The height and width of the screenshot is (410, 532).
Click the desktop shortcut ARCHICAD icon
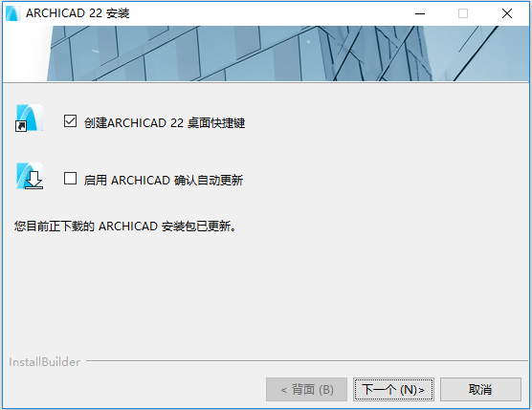click(x=30, y=118)
